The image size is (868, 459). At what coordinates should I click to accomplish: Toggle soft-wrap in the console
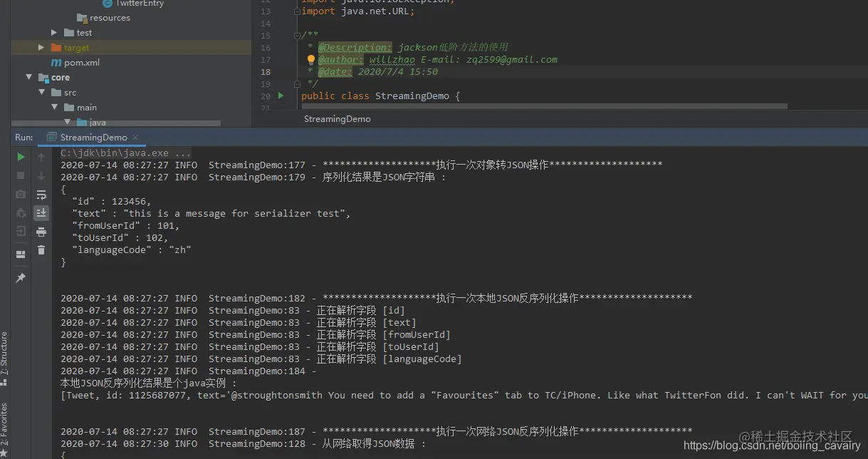[41, 194]
